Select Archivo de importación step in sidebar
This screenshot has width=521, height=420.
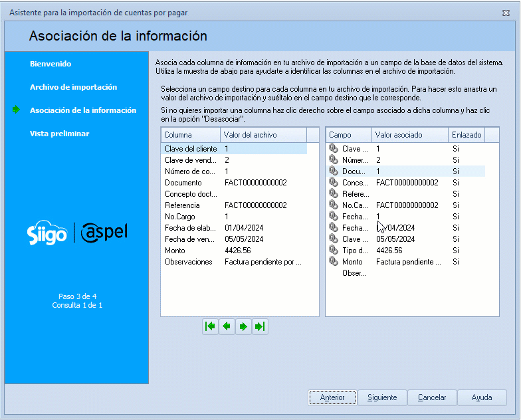coord(73,87)
